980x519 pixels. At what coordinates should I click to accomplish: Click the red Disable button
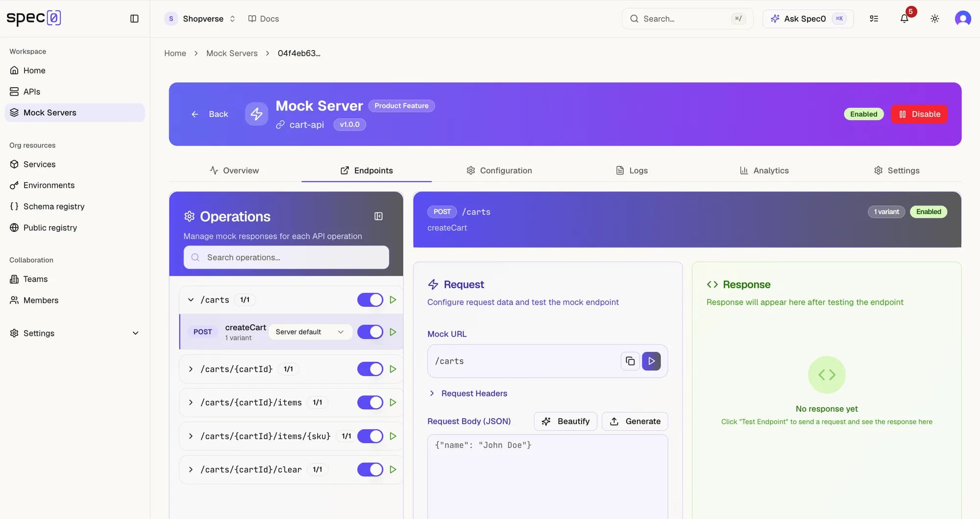(x=919, y=114)
